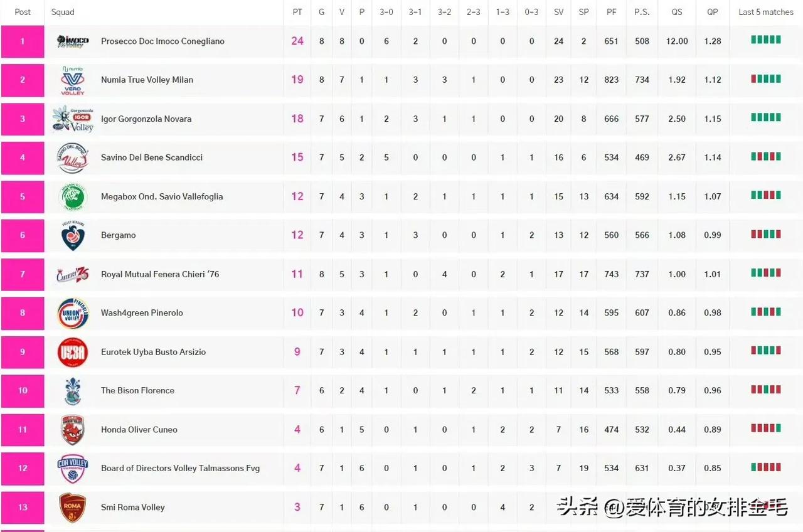Open The Bison Florence team page

click(137, 390)
